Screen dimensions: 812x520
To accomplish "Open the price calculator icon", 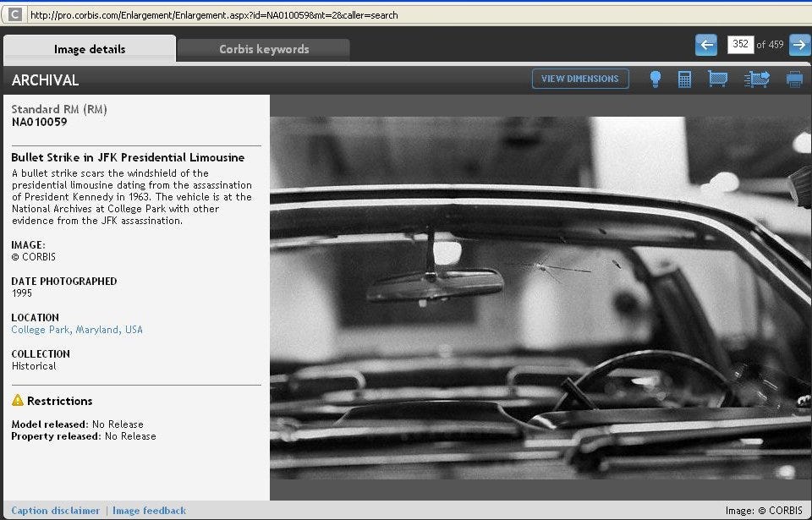I will 684,79.
